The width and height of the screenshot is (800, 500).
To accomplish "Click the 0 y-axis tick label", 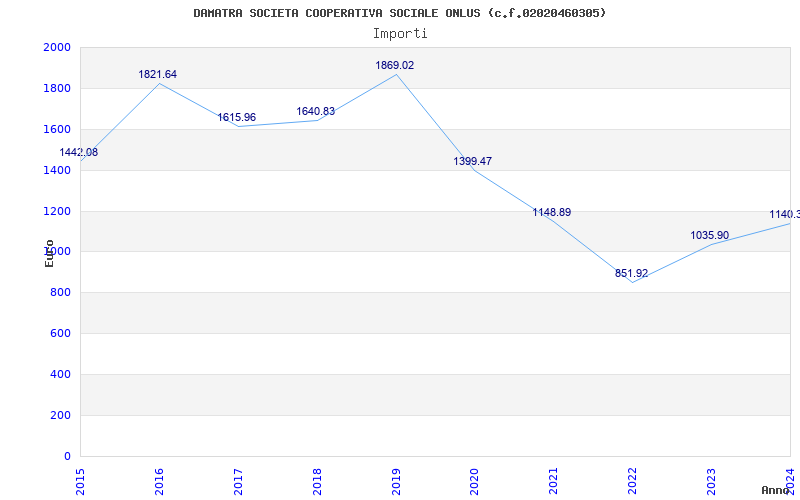I will pos(67,456).
